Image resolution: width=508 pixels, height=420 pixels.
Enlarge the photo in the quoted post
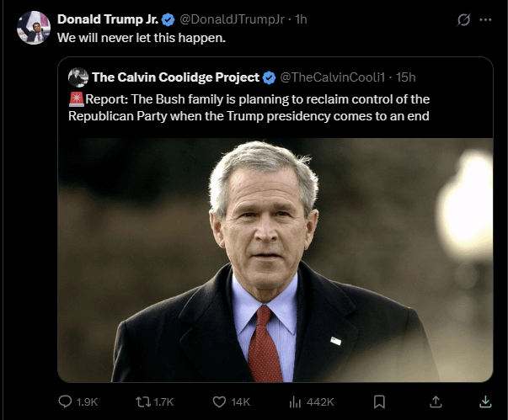coord(275,257)
